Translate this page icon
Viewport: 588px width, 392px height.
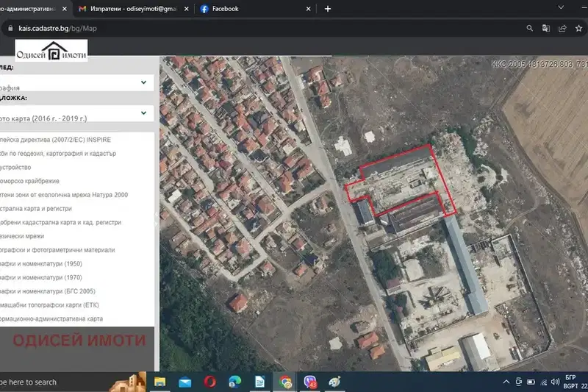tap(546, 28)
